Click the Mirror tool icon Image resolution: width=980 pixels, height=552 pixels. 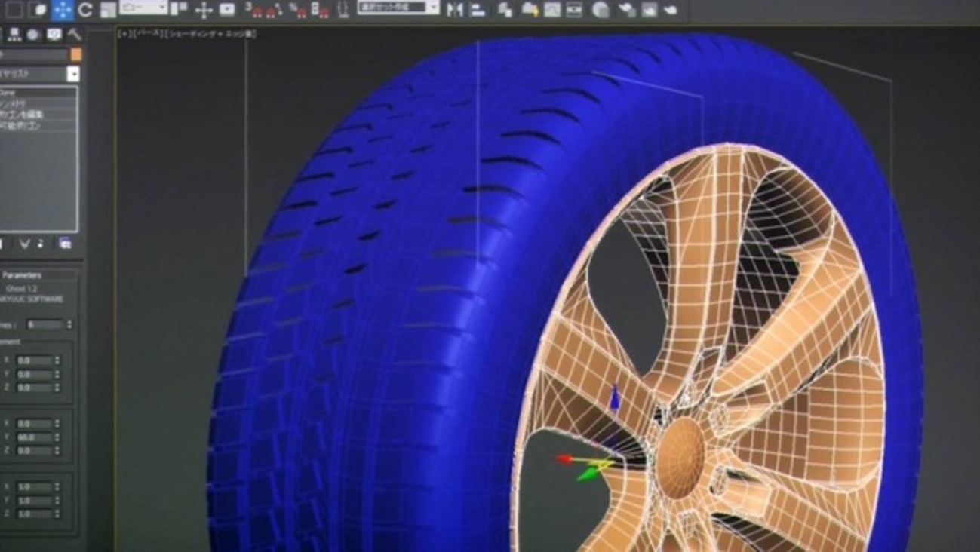454,9
